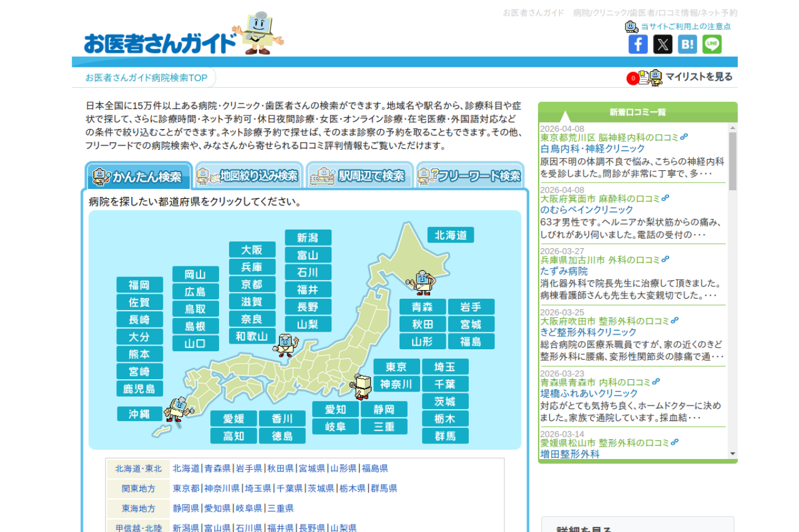Open お医者さんガイド病院検索TOP breadcrumb
Image resolution: width=799 pixels, height=532 pixels.
(x=146, y=78)
